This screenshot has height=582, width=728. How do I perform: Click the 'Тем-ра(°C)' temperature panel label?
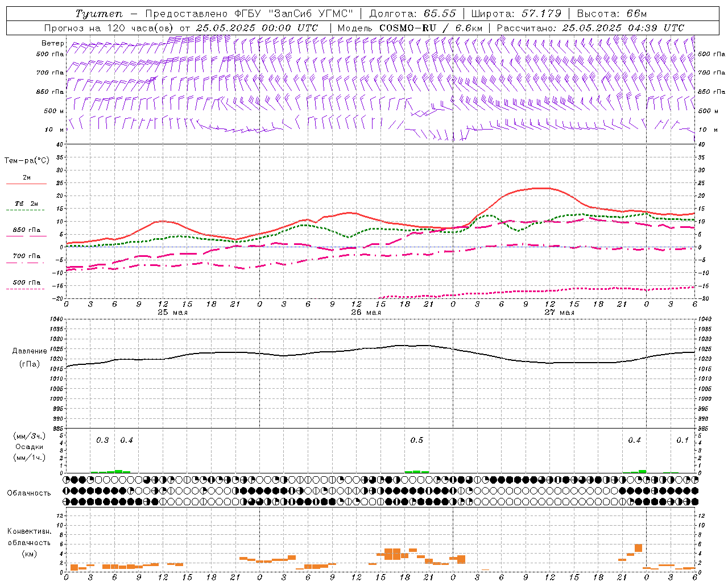(x=27, y=161)
